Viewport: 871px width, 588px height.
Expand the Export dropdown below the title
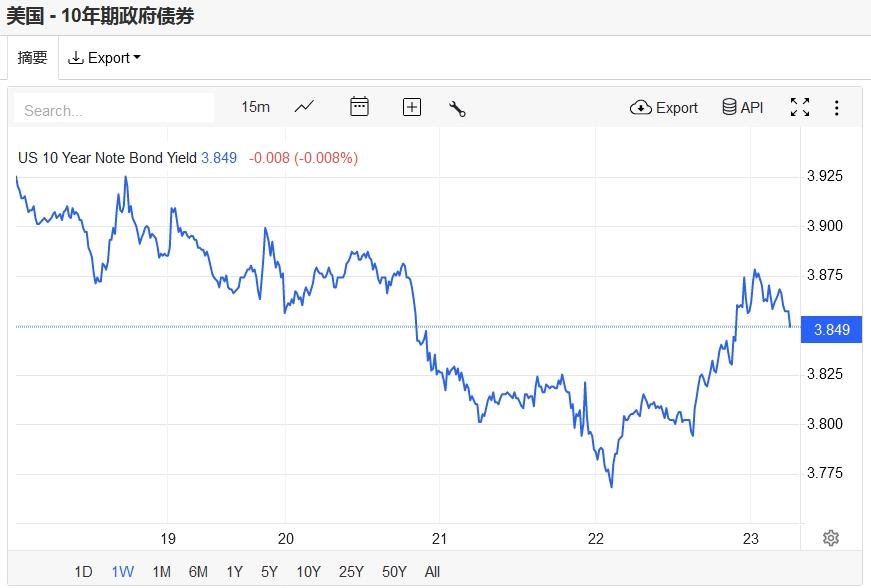click(104, 58)
